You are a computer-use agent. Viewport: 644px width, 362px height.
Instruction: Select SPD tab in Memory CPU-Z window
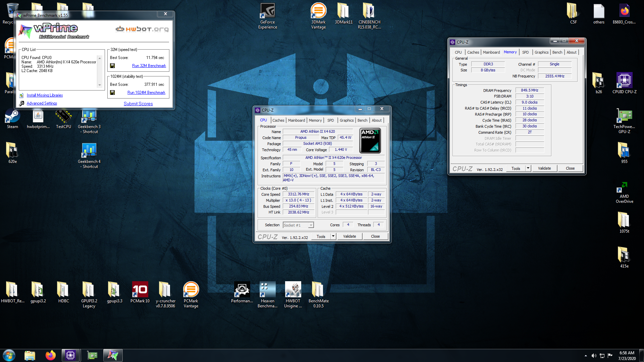pos(526,52)
